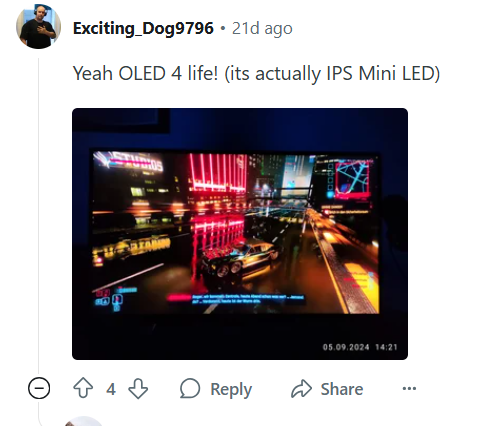This screenshot has height=426, width=501.
Task: Click the comment text about IPS Mini LED
Action: tap(256, 73)
